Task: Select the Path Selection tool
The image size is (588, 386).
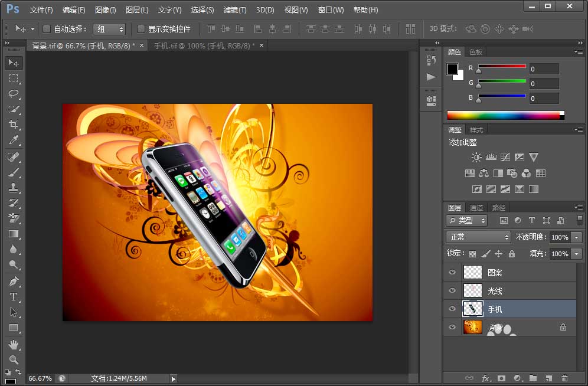Action: [x=14, y=312]
